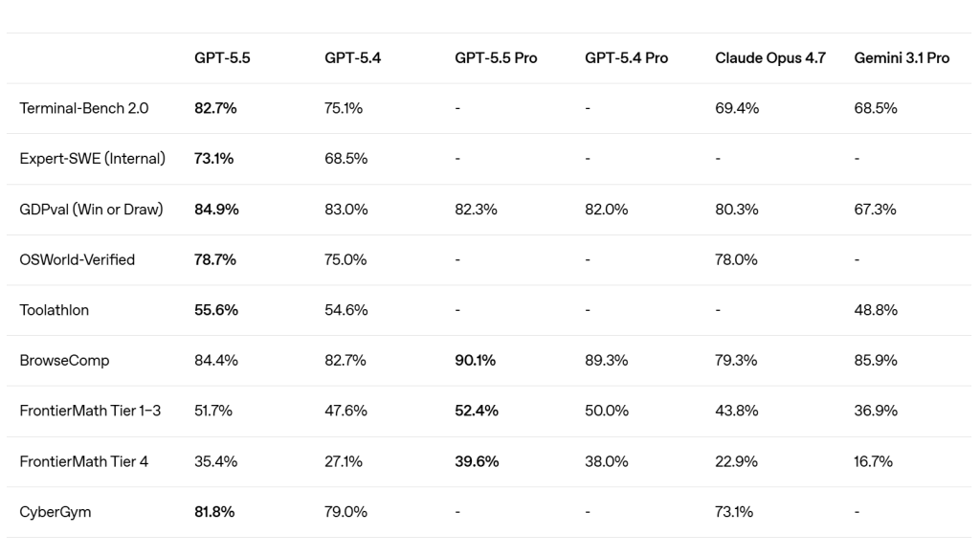Click the FrontierMath Tier 1–3 label
Image resolution: width=980 pixels, height=557 pixels.
(90, 411)
